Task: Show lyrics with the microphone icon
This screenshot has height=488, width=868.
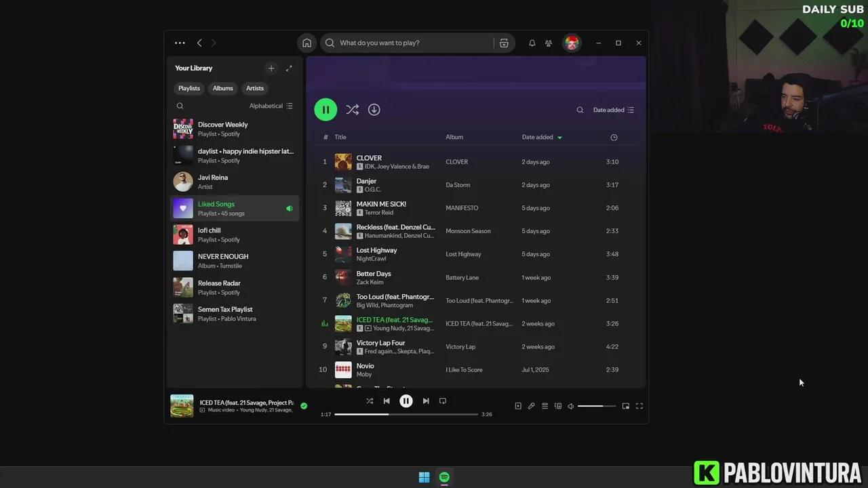Action: click(532, 406)
